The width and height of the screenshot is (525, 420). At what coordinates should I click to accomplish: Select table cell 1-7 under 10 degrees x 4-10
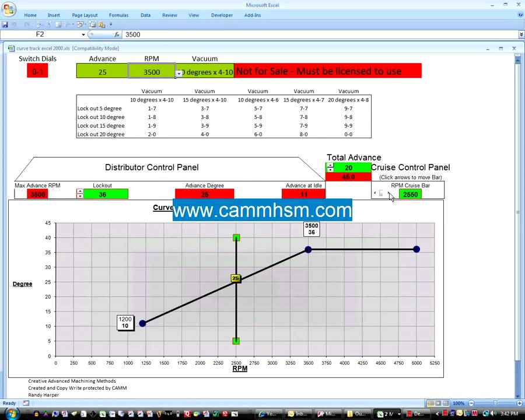[x=152, y=108]
